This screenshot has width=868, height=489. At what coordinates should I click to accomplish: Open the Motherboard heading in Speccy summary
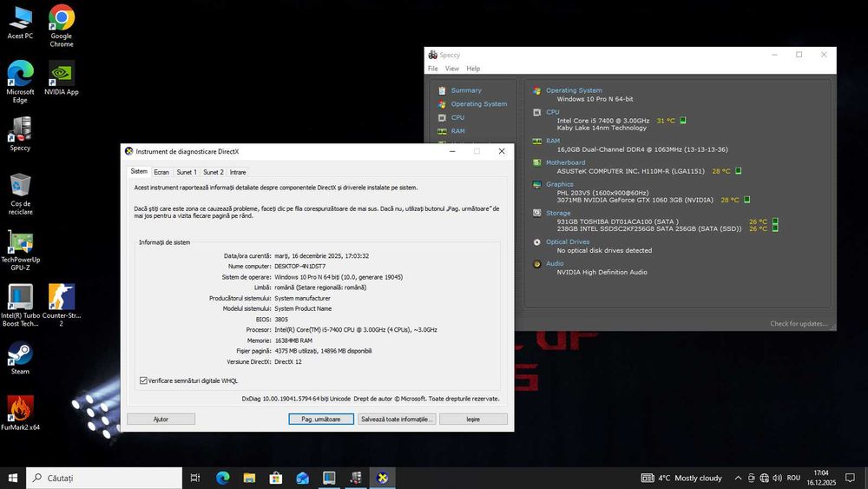coord(565,162)
